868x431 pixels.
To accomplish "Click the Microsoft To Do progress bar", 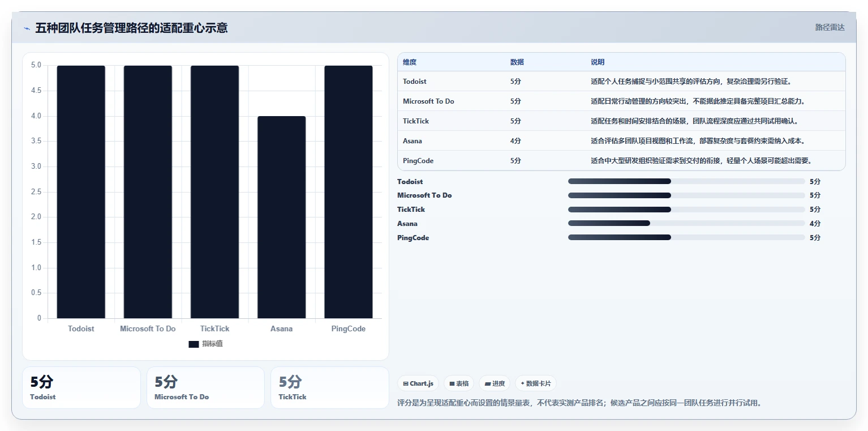I will click(686, 195).
